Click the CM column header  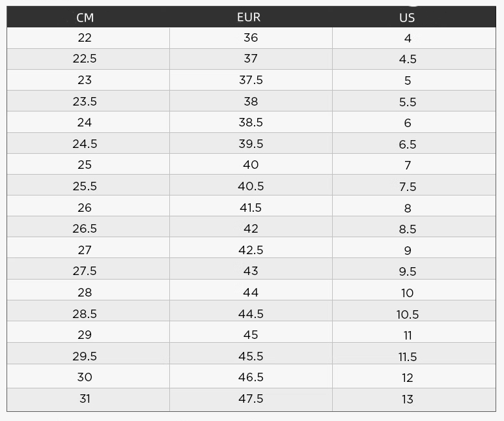click(x=85, y=18)
